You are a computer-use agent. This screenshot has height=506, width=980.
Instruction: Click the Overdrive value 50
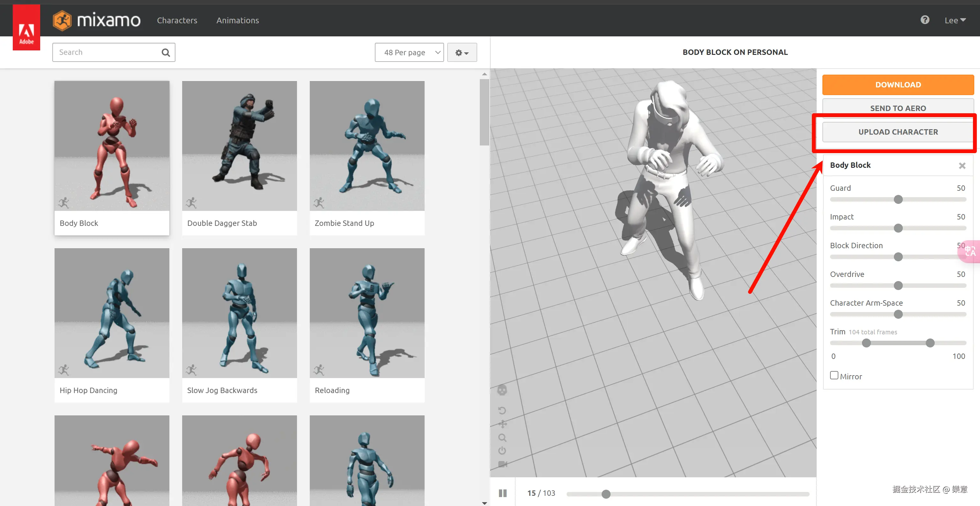pyautogui.click(x=961, y=274)
